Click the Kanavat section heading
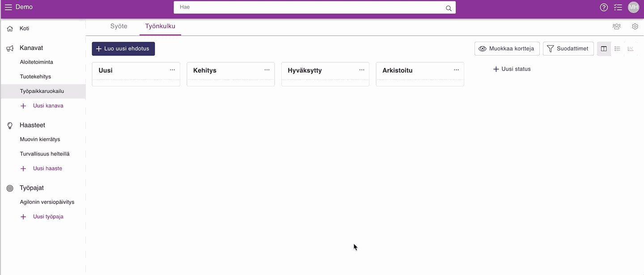The height and width of the screenshot is (275, 644). (31, 48)
